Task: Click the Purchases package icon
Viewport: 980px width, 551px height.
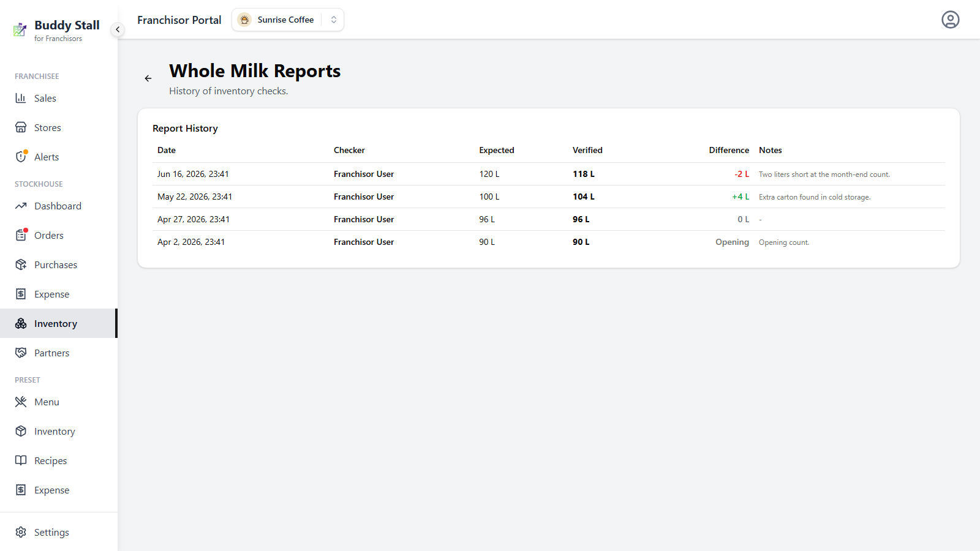Action: (21, 264)
